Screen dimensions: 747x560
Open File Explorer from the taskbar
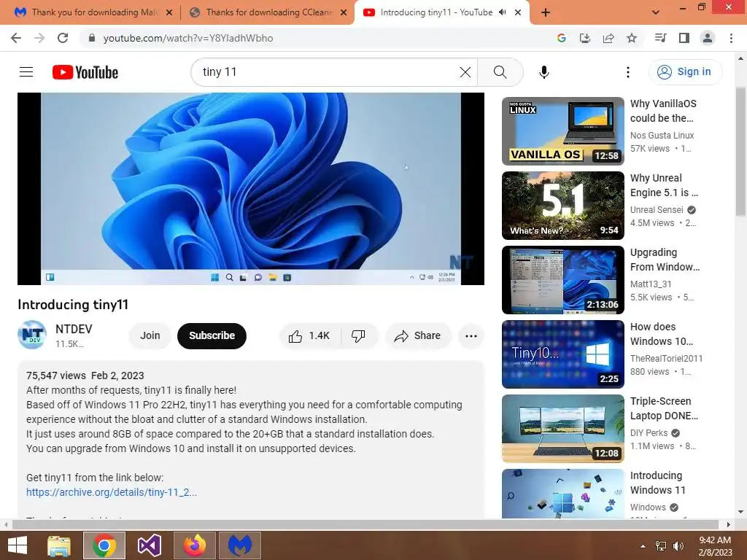click(59, 545)
